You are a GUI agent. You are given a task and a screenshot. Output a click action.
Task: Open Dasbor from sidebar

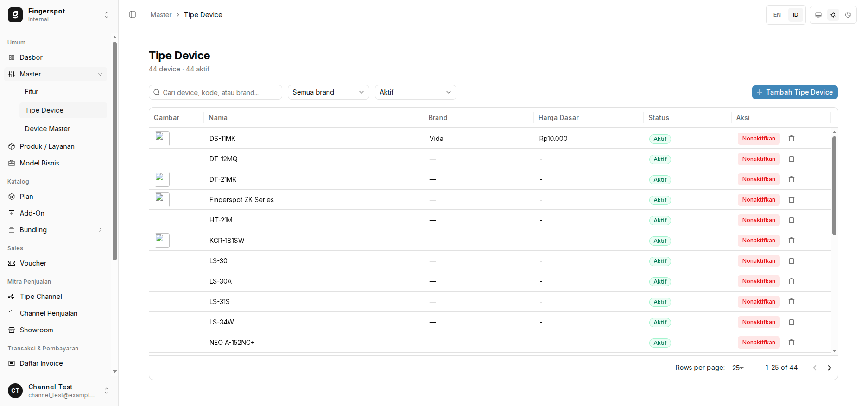pos(56,57)
